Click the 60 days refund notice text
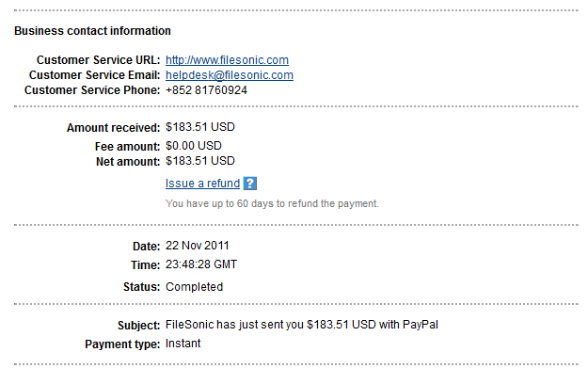 point(272,203)
